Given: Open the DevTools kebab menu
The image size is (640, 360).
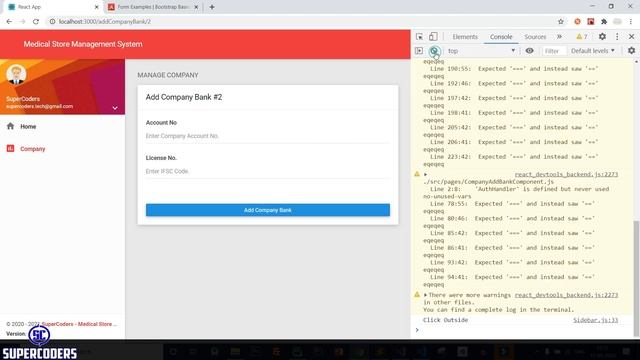Looking at the screenshot, I should (617, 37).
